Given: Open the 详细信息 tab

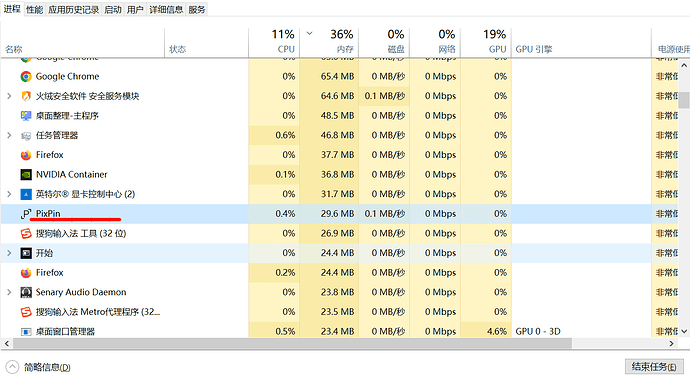Looking at the screenshot, I should coord(166,10).
